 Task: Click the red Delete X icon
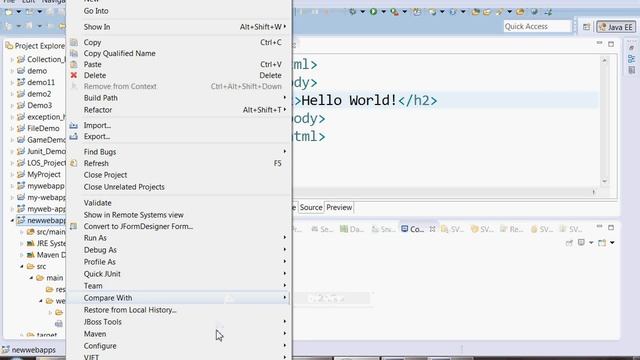(x=74, y=75)
